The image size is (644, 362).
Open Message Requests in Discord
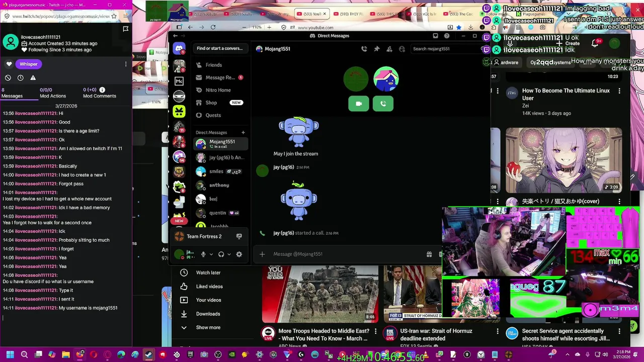pos(220,77)
